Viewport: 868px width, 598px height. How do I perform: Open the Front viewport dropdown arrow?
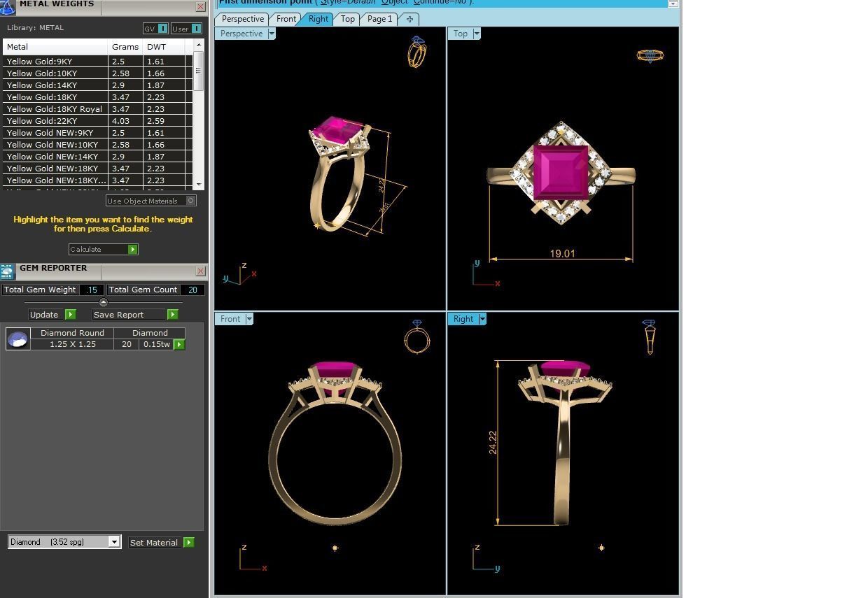(x=249, y=319)
